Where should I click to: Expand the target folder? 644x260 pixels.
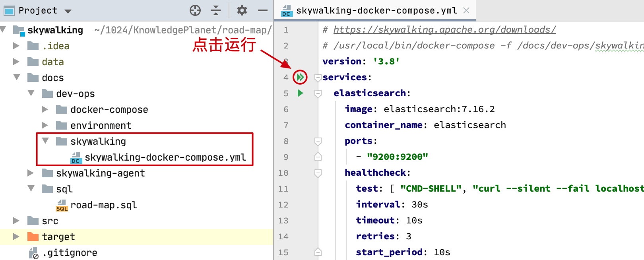(x=16, y=237)
